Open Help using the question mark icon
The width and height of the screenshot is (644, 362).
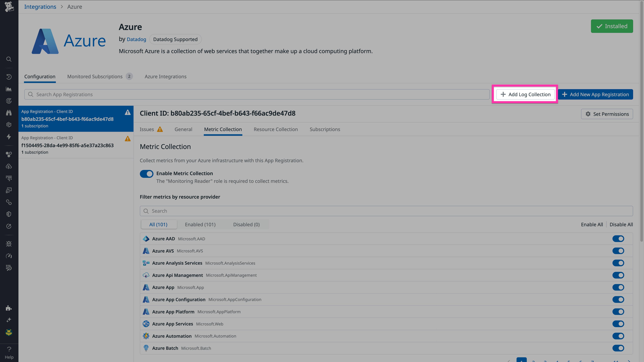[x=9, y=349]
